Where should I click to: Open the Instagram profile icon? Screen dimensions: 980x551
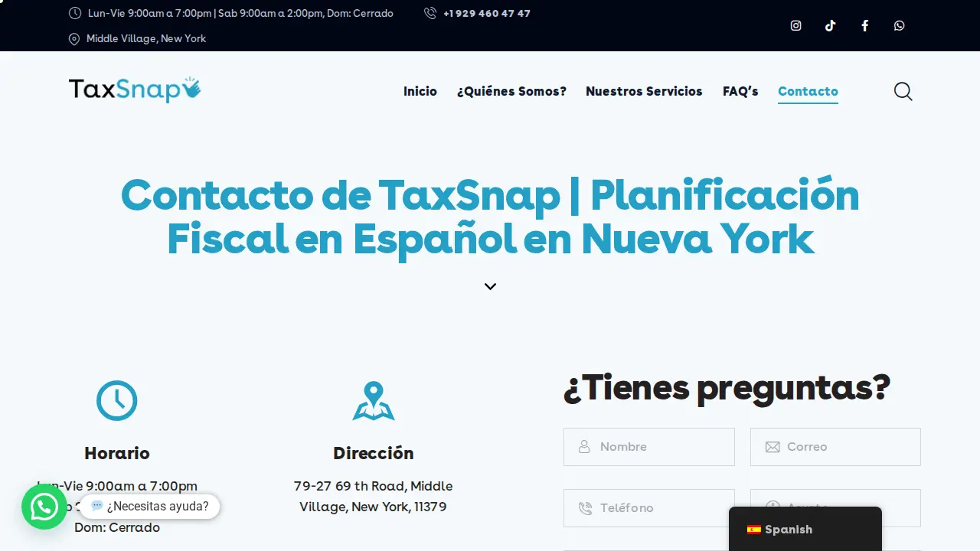click(796, 25)
